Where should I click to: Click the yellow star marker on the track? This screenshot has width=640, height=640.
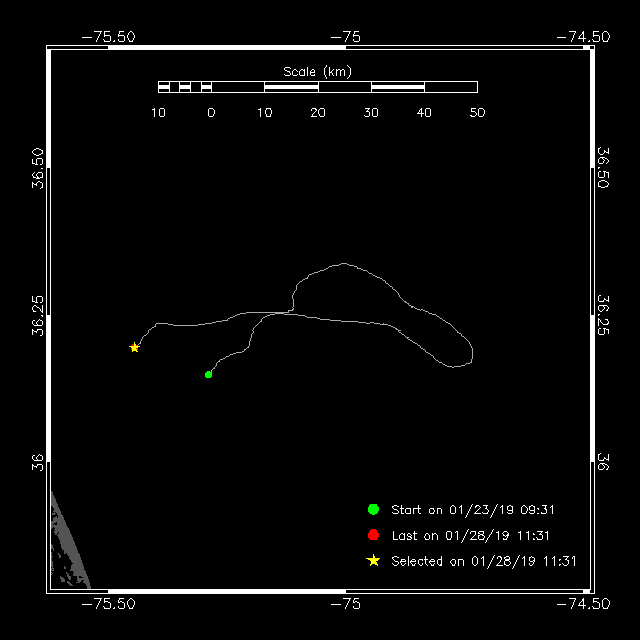134,347
